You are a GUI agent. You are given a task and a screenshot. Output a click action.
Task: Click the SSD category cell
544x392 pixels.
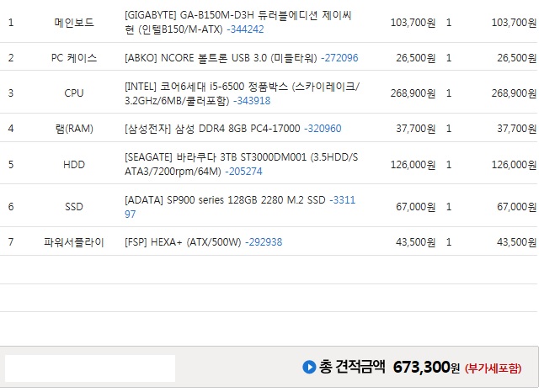coord(74,207)
